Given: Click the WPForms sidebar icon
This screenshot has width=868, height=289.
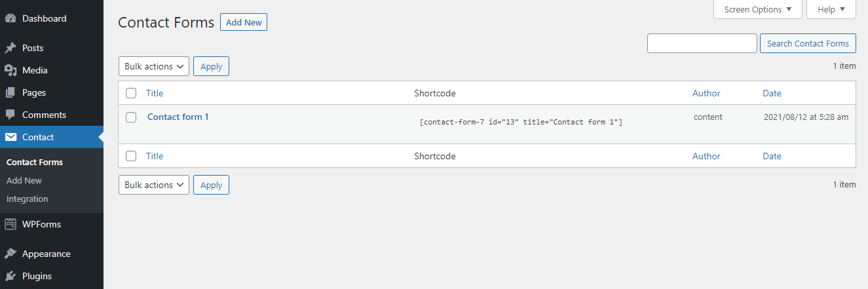Looking at the screenshot, I should tap(10, 224).
